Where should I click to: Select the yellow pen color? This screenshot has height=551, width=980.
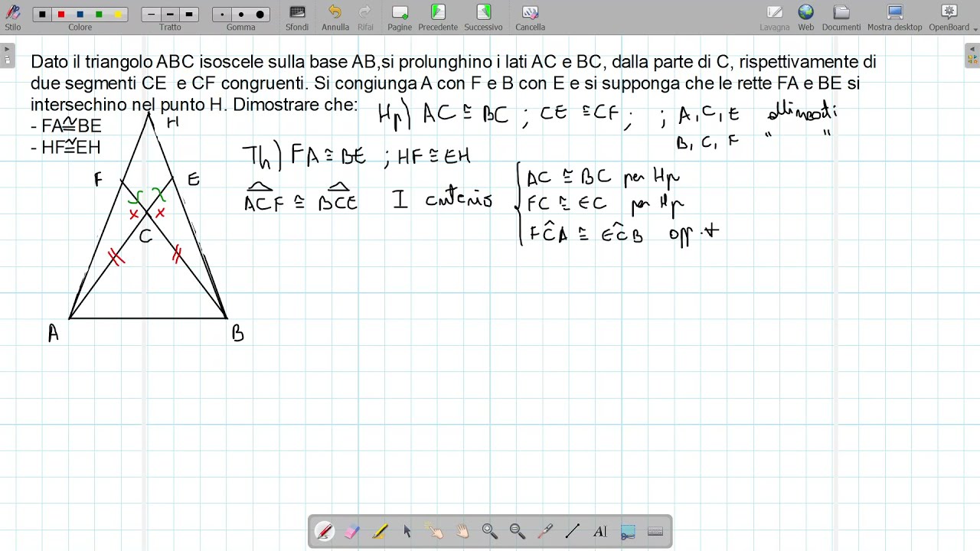[x=118, y=15]
